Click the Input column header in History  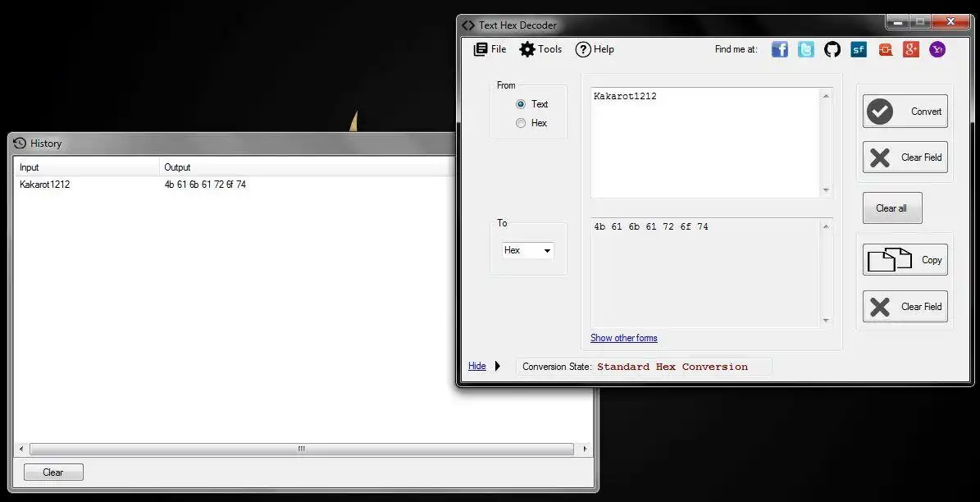[86, 167]
